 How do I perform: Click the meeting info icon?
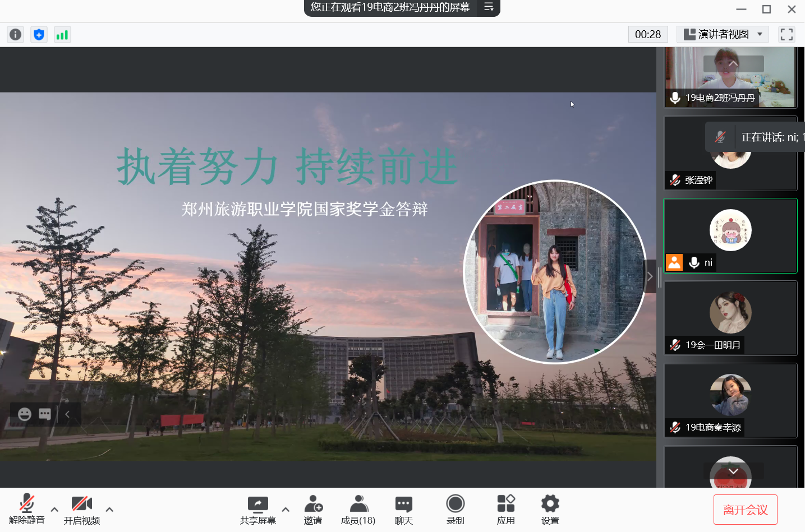pyautogui.click(x=16, y=35)
